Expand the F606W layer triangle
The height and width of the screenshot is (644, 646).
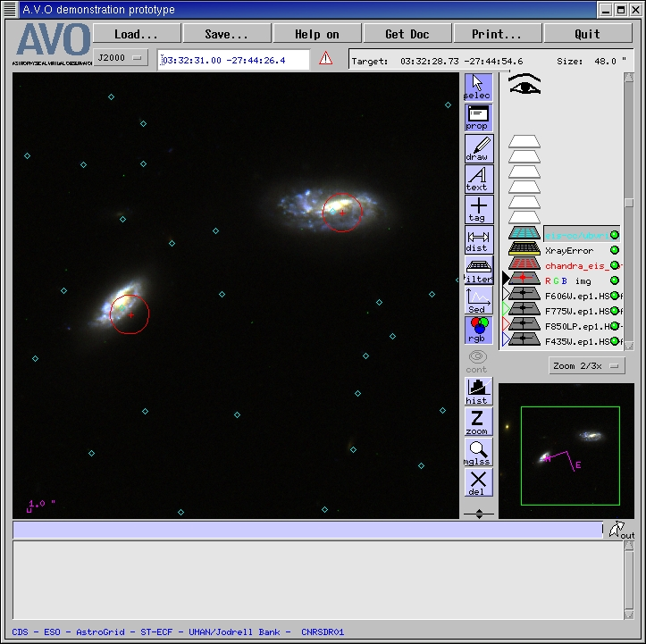pos(505,296)
